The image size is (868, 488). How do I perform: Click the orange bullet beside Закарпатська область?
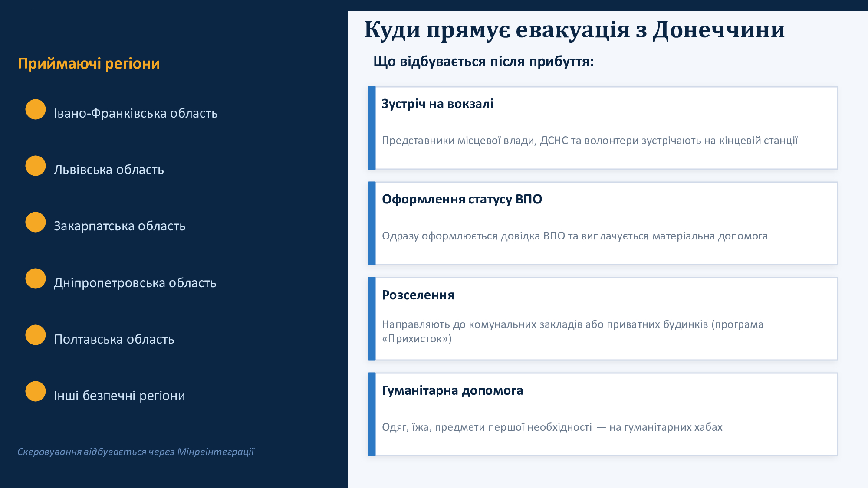tap(36, 222)
